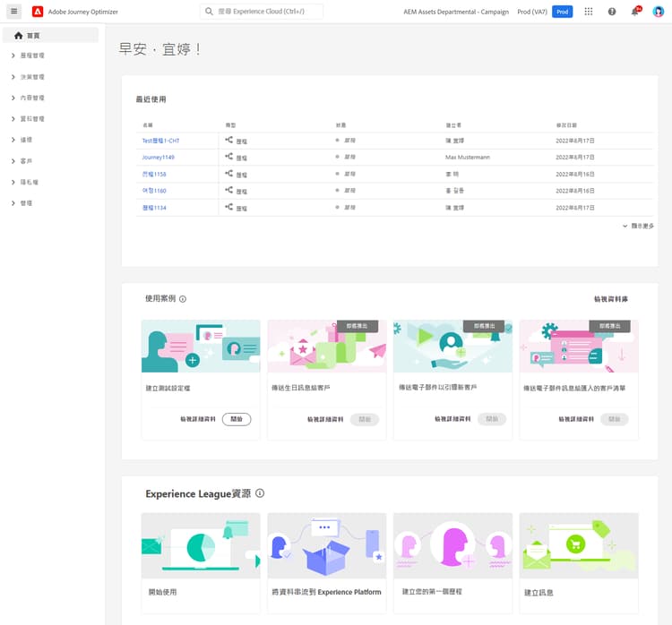Image resolution: width=672 pixels, height=625 pixels.
Task: Open the 建立您的第一個歷程 resource card
Action: click(452, 563)
